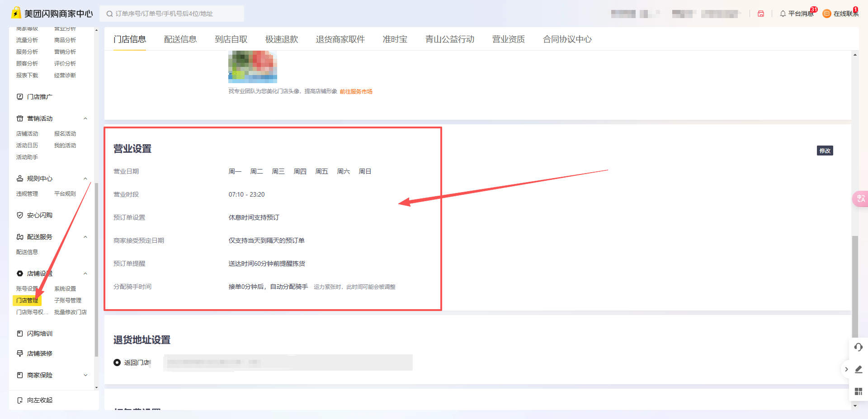The image size is (868, 419).
Task: Select the 返回门店 radio button
Action: tap(117, 363)
